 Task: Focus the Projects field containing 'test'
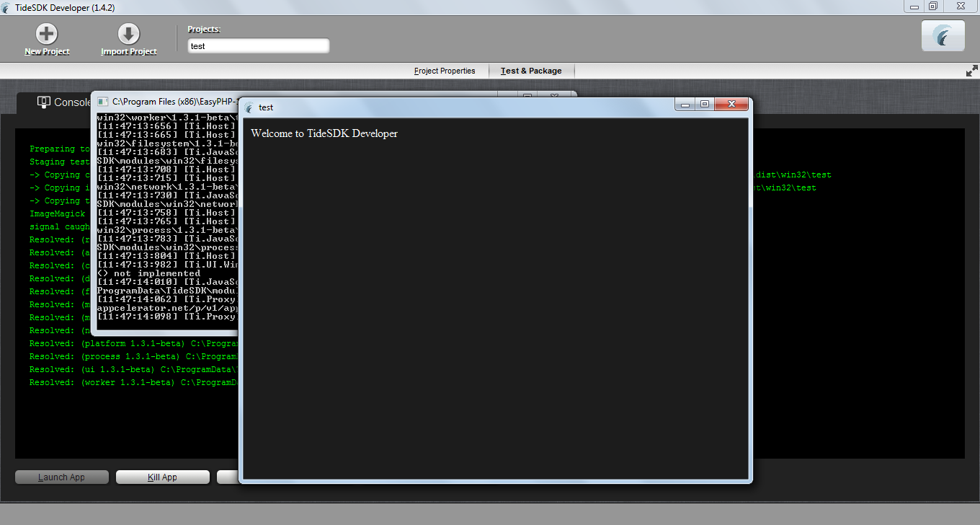258,45
